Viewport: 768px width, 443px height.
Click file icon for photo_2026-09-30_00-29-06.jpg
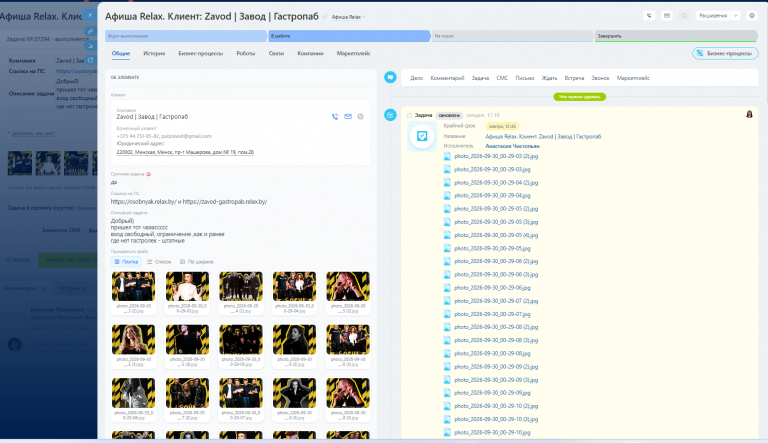tap(447, 287)
